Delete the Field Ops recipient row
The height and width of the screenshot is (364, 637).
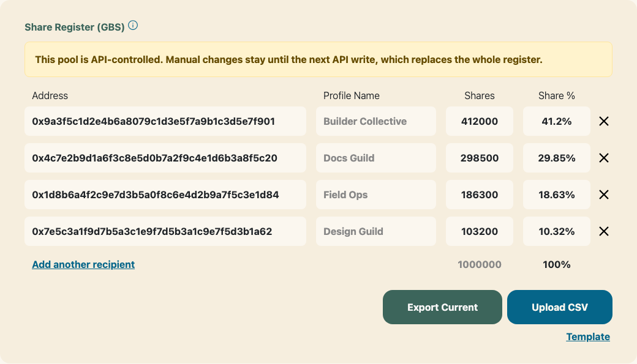click(604, 195)
